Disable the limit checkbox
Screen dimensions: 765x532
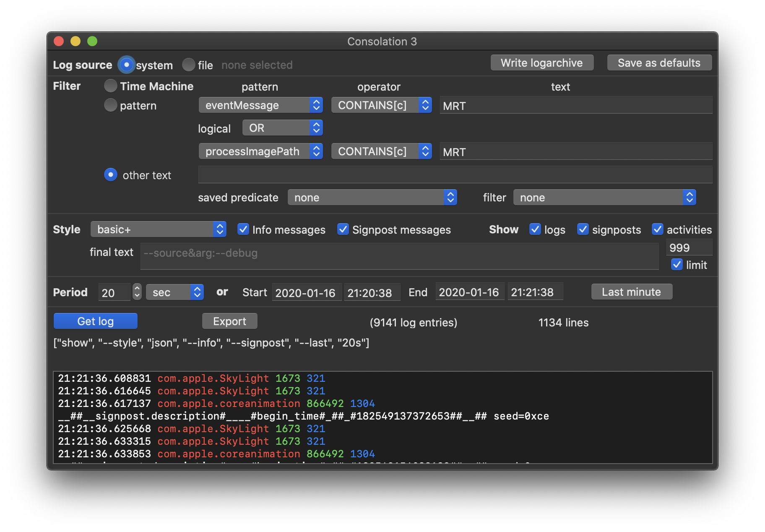(x=677, y=265)
